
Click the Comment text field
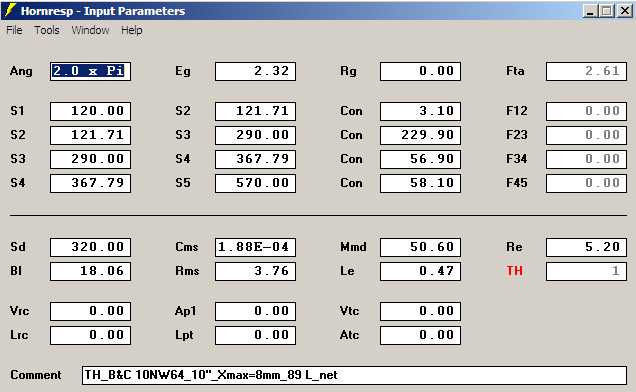coord(355,375)
